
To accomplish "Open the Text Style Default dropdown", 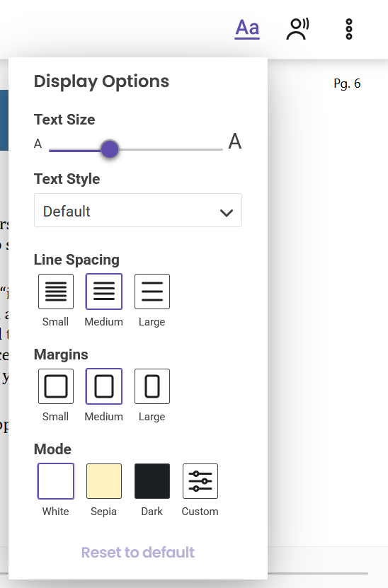I will (x=138, y=210).
